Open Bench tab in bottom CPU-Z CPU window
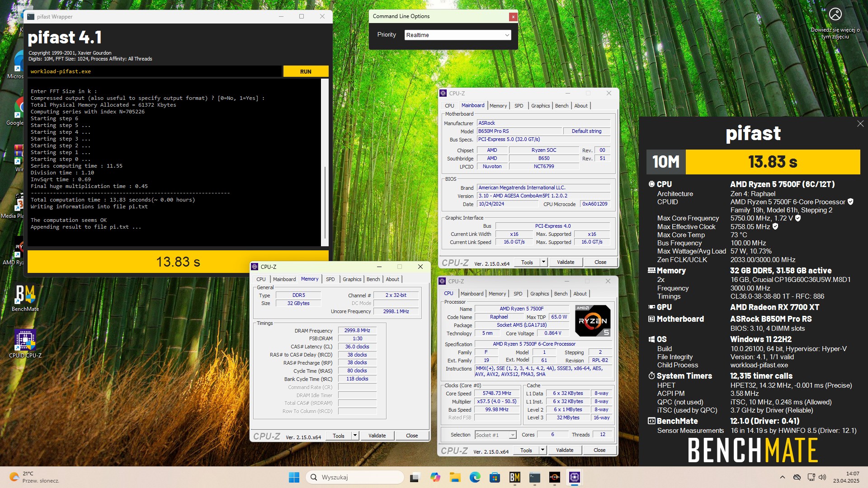This screenshot has width=868, height=488. click(561, 294)
